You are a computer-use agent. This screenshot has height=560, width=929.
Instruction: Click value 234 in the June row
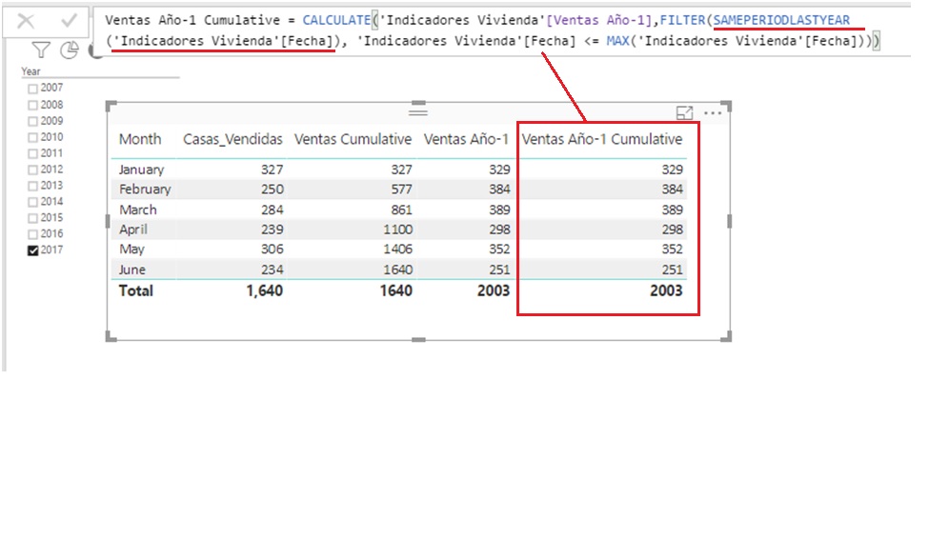click(x=272, y=270)
